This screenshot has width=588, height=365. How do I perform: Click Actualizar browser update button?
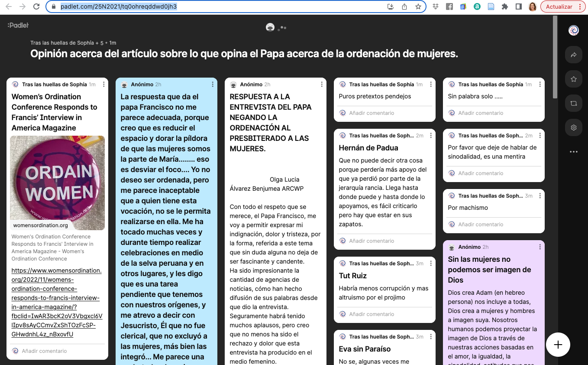tap(559, 7)
